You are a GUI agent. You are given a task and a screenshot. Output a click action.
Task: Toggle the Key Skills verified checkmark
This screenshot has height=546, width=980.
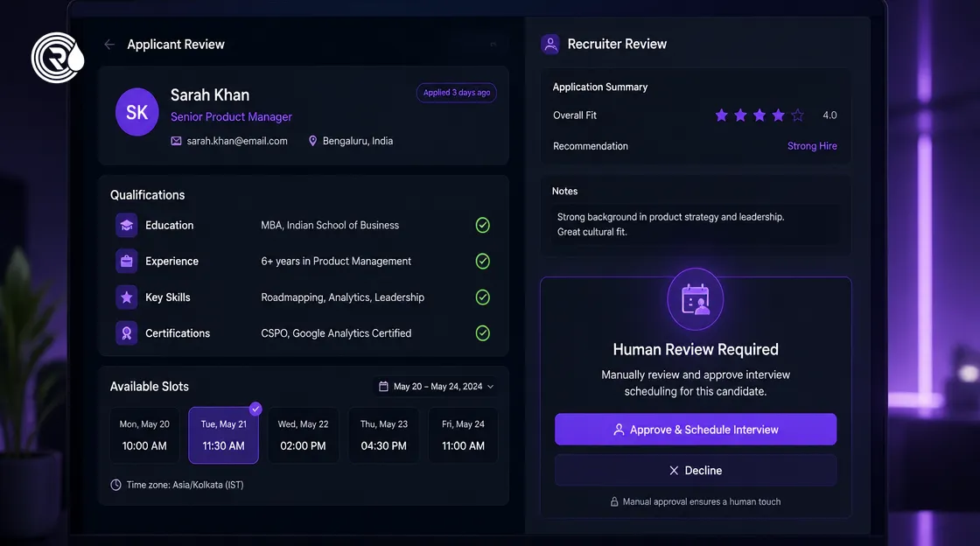point(482,297)
